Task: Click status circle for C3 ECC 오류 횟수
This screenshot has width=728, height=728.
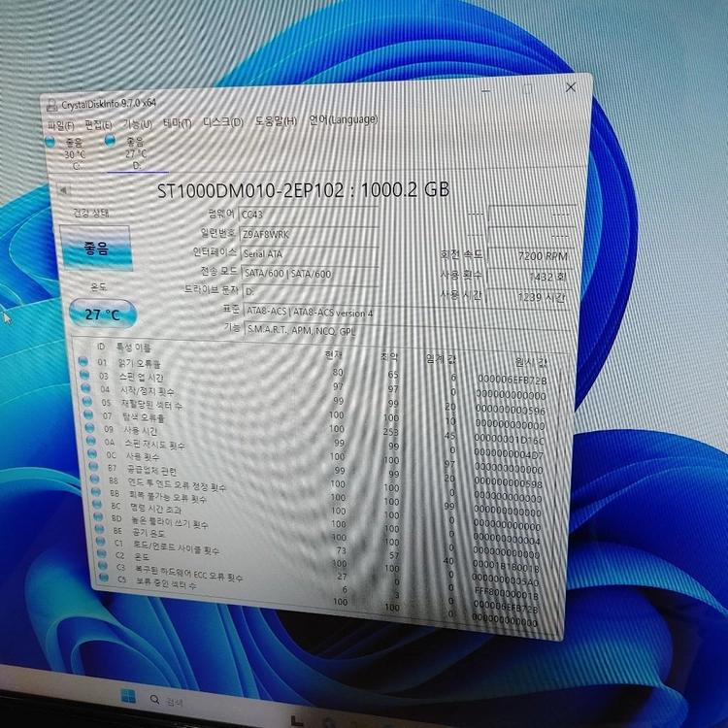Action: coord(103,566)
